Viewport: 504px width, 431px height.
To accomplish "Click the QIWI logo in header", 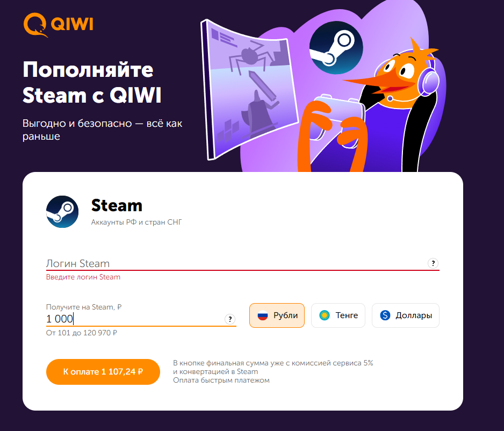I will coord(58,25).
